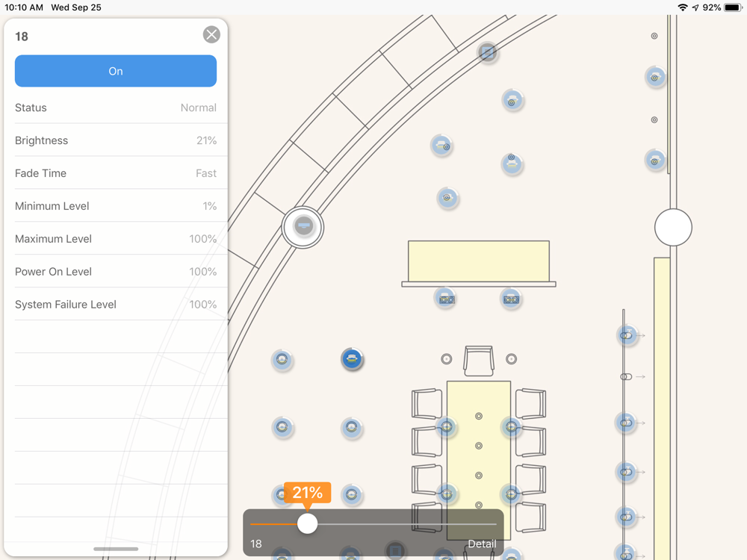Select the downlight on the table's lower-left edge

(x=447, y=494)
